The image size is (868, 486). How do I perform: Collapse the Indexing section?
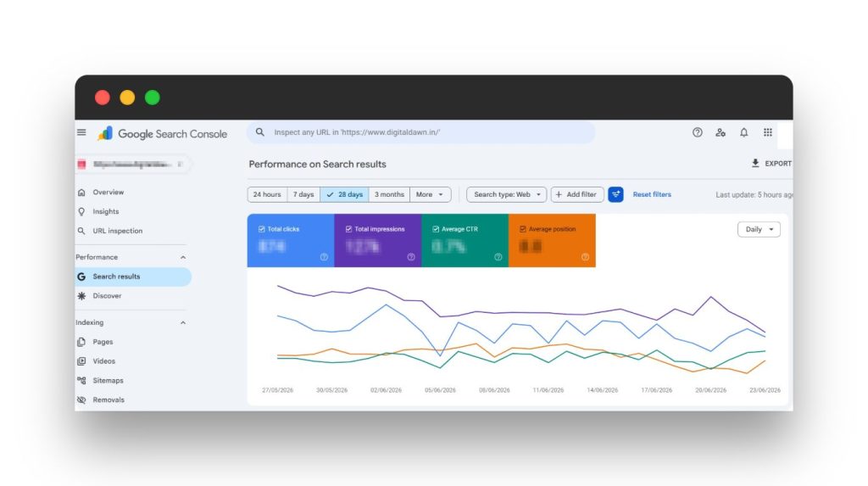(183, 322)
